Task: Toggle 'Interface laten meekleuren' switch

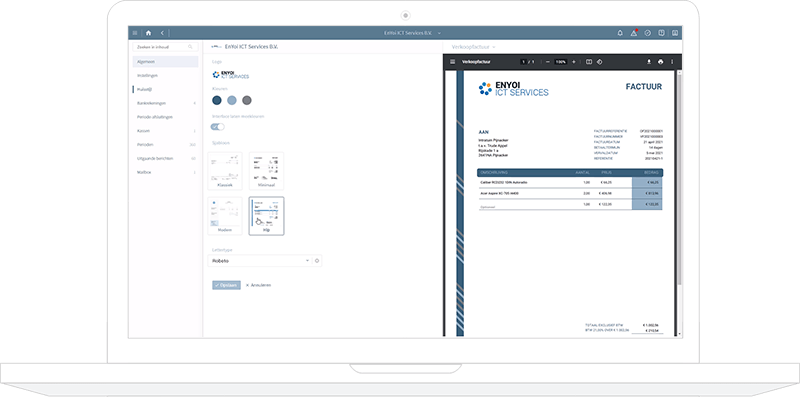Action: [218, 127]
